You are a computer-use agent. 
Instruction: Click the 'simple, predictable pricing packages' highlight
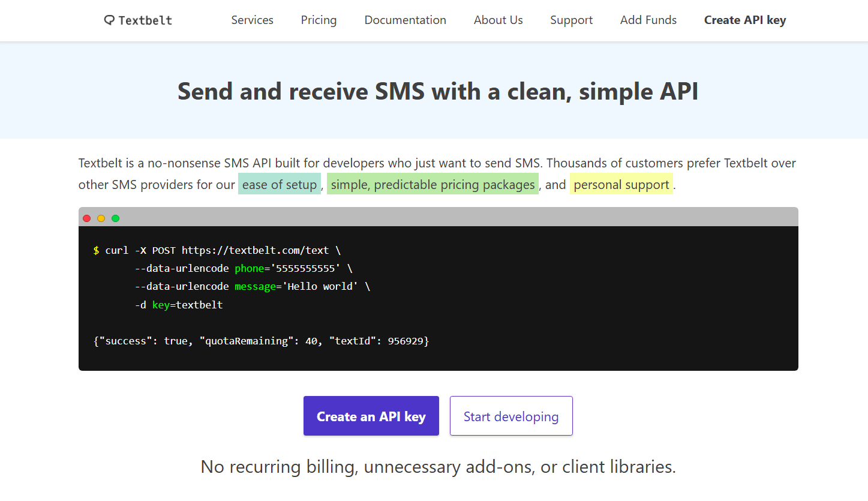point(433,184)
